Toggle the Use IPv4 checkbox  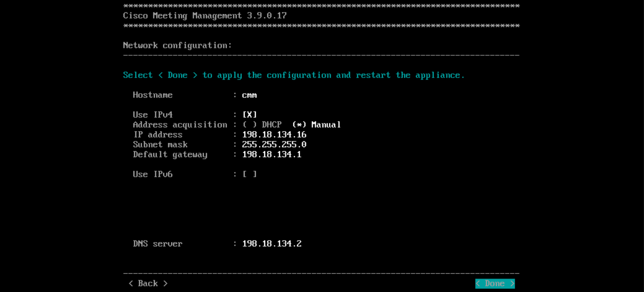250,115
